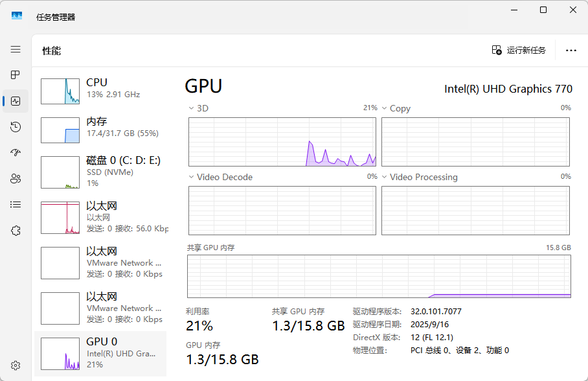Open the Processes view in sidebar
The height and width of the screenshot is (381, 588).
[15, 75]
